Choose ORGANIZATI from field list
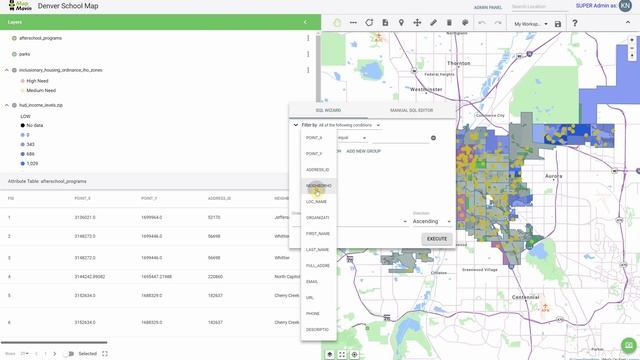The image size is (640, 360). coord(318,218)
